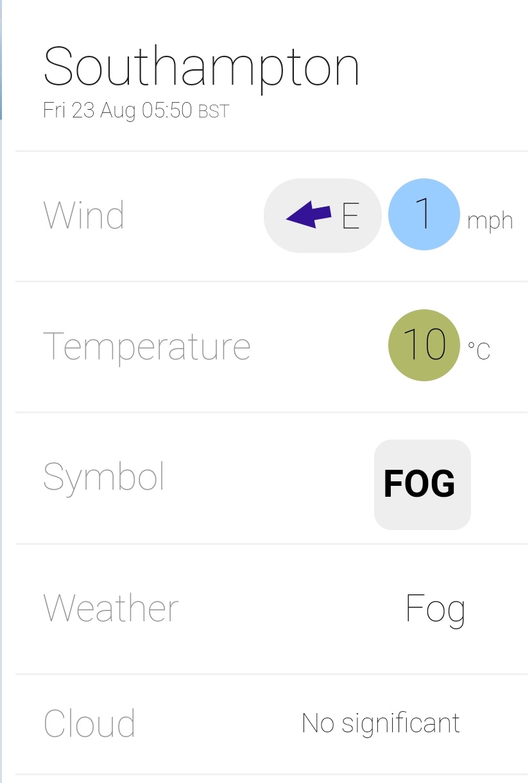Select the Cloud row label
The width and height of the screenshot is (532, 783).
[x=89, y=723]
